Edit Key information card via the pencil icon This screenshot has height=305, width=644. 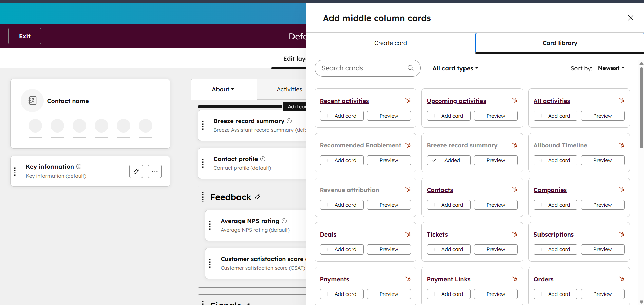136,171
